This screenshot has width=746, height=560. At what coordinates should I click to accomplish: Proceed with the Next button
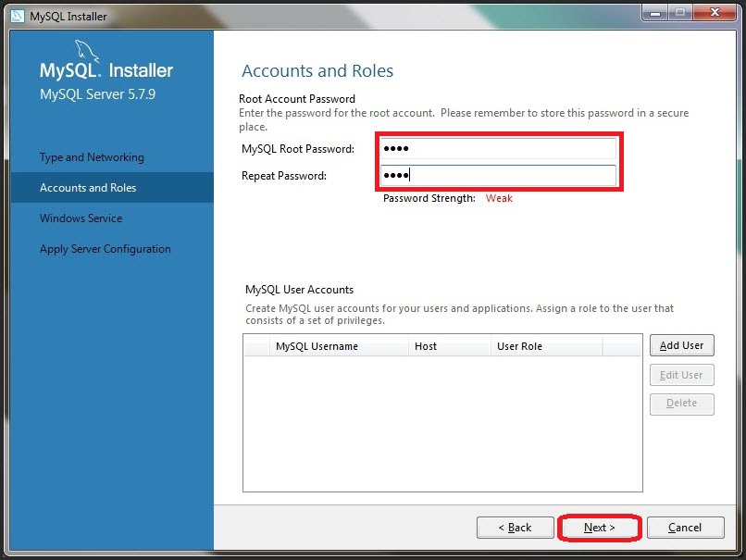(x=600, y=528)
